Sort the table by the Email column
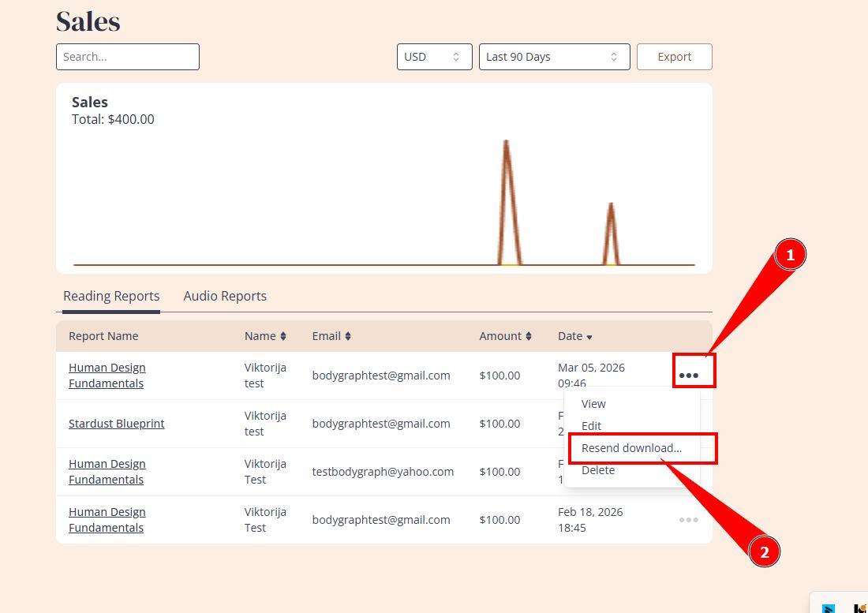This screenshot has height=613, width=868. (331, 336)
